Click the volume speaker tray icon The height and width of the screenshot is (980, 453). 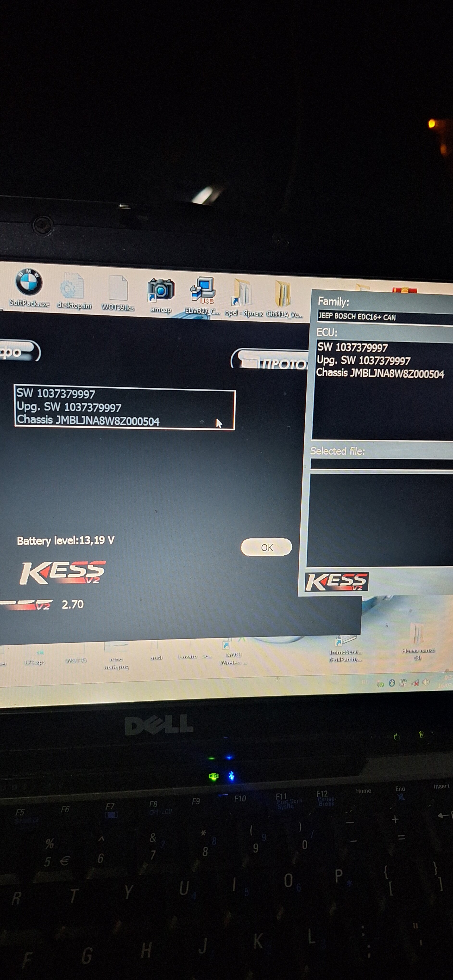(x=426, y=682)
